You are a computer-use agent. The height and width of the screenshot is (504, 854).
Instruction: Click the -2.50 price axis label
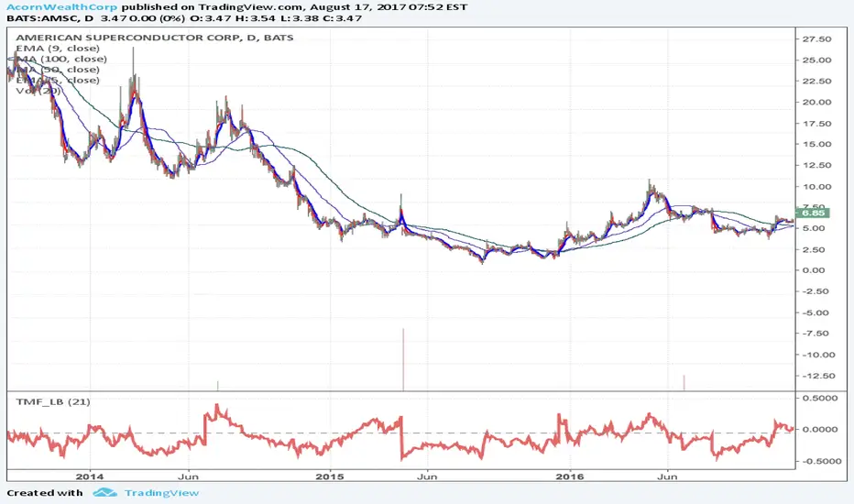816,291
